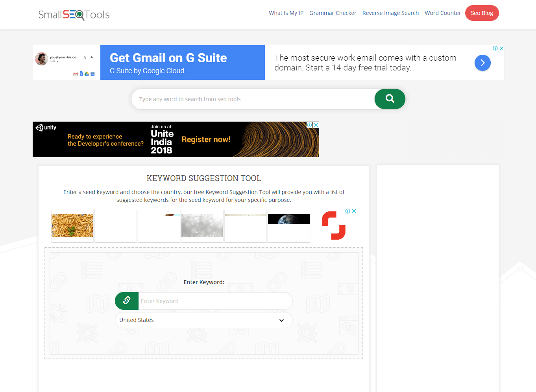Select Grammar Checker from the navigation
Screen dimensions: 536x392
[x=333, y=13]
